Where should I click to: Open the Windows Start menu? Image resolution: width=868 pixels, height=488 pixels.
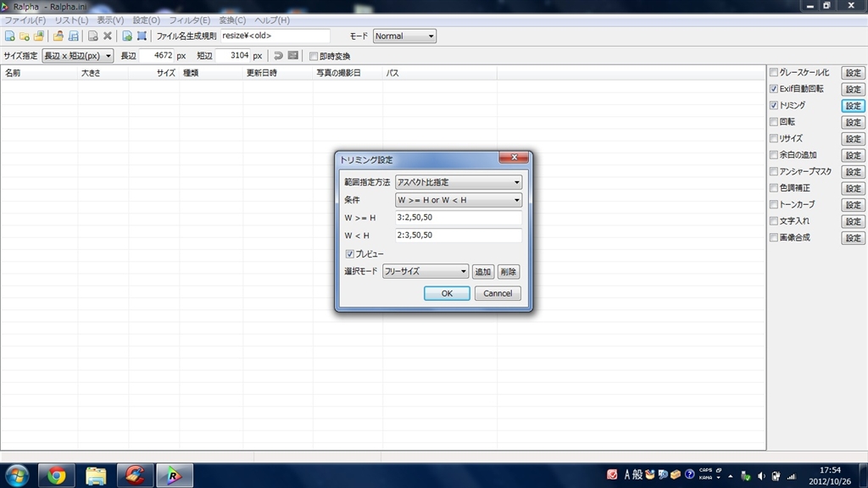click(17, 476)
